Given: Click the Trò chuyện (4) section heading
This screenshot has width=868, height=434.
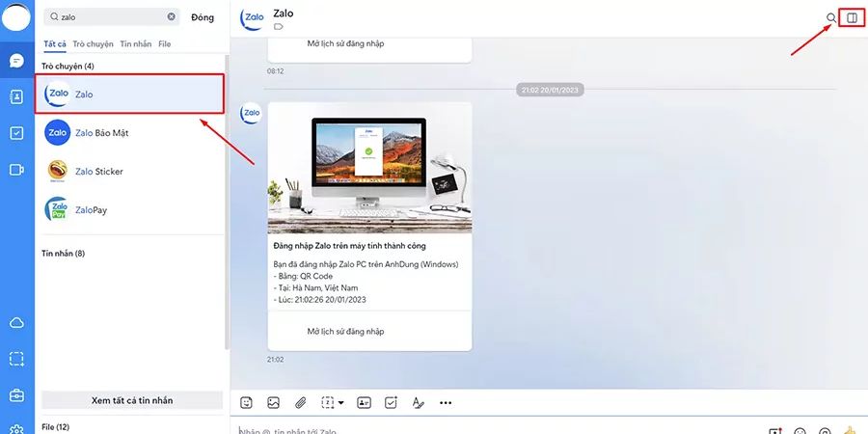Looking at the screenshot, I should tap(68, 67).
